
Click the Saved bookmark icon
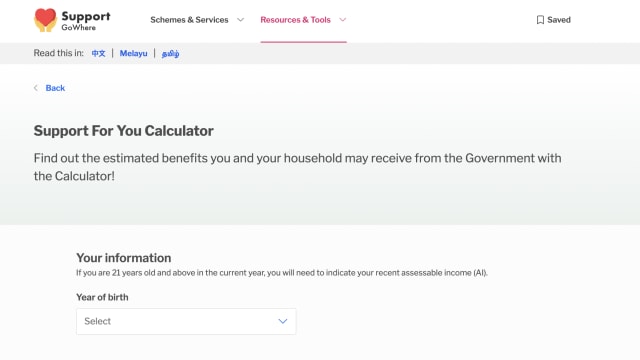[540, 20]
